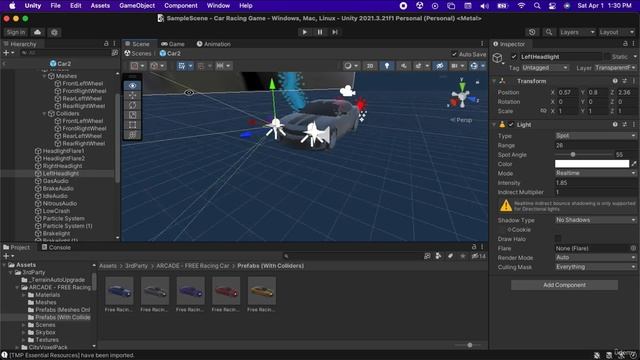This screenshot has height=360, width=640.
Task: Open tool handle position Pivot dropdown
Action: 137,66
